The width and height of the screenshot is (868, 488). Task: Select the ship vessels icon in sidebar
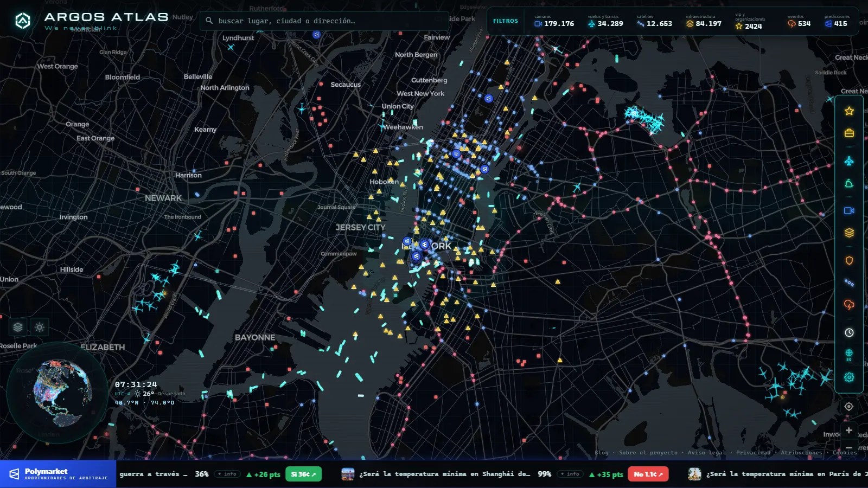[x=849, y=184]
